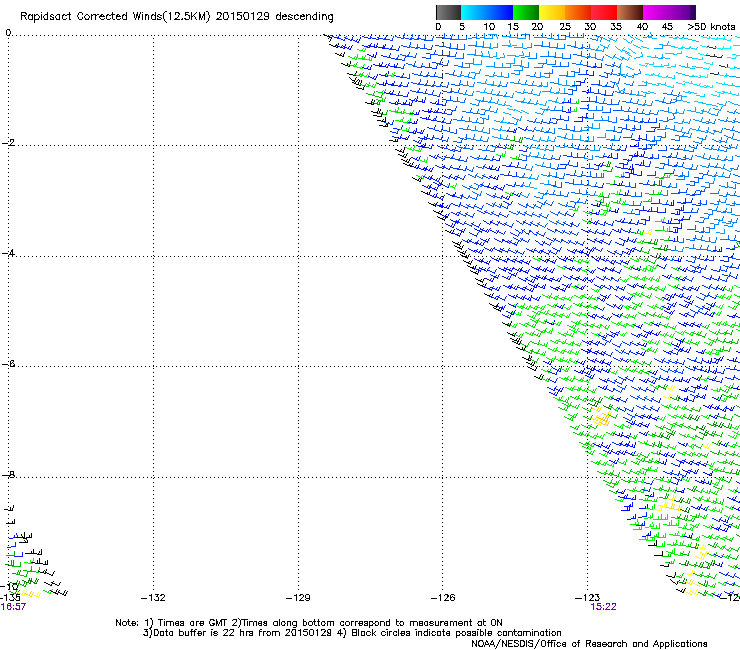Click the longitude label '-129'
740x650 pixels.
coord(298,598)
